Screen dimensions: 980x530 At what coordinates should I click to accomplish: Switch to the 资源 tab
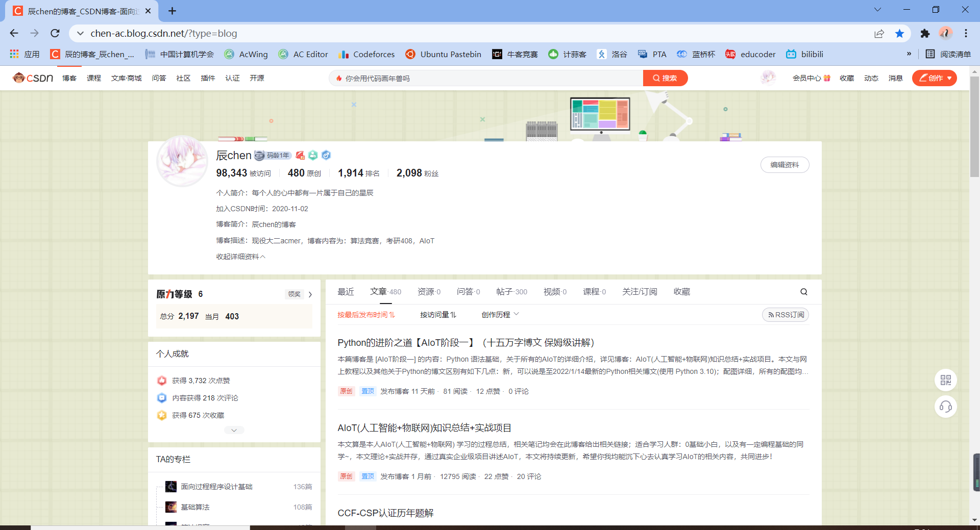click(429, 292)
